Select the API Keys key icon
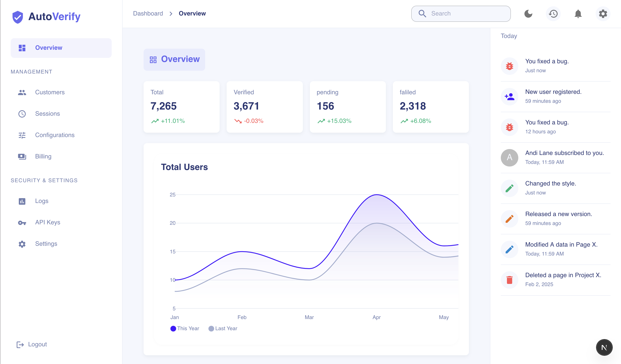This screenshot has height=364, width=621. pyautogui.click(x=22, y=222)
